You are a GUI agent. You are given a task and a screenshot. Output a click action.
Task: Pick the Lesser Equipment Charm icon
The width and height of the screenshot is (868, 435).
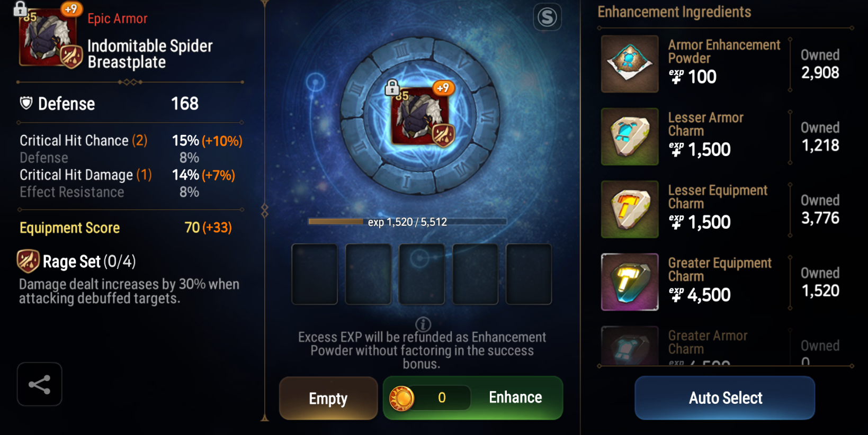[630, 209]
